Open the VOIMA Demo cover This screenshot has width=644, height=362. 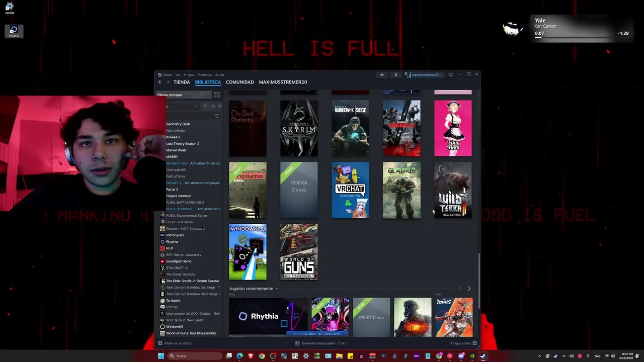299,190
